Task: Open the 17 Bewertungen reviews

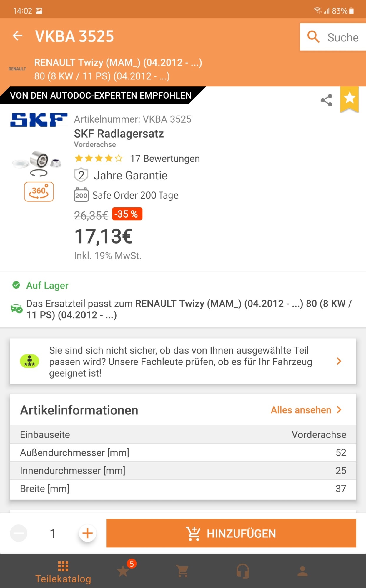Action: (165, 159)
